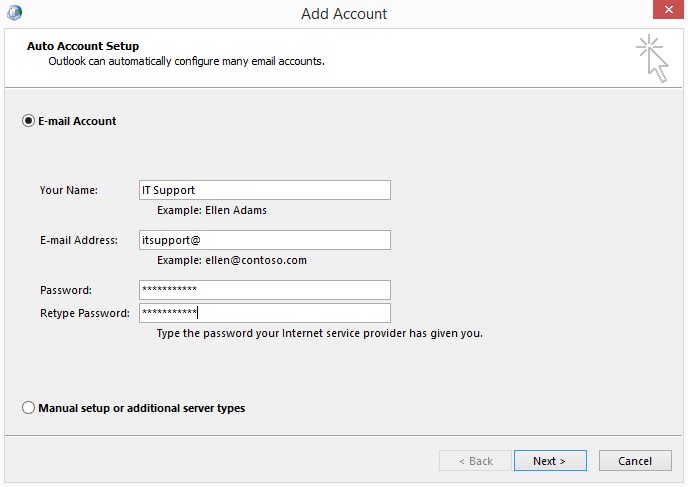This screenshot has width=688, height=487.
Task: Focus the Password input box
Action: [x=265, y=290]
